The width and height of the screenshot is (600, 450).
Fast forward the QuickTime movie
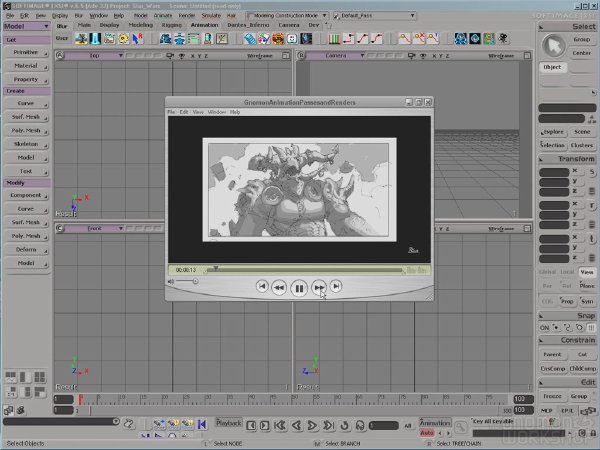pos(319,287)
